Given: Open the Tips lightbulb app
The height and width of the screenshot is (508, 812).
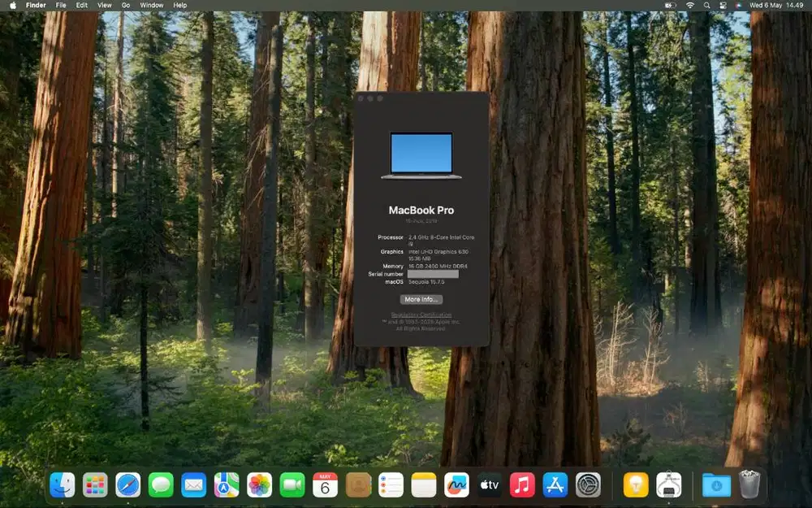Looking at the screenshot, I should [636, 485].
